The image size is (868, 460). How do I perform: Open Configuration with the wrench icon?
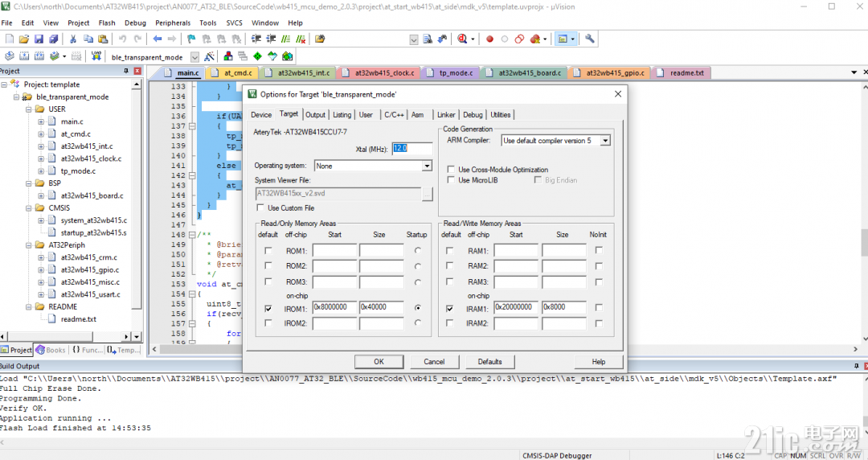(x=590, y=39)
